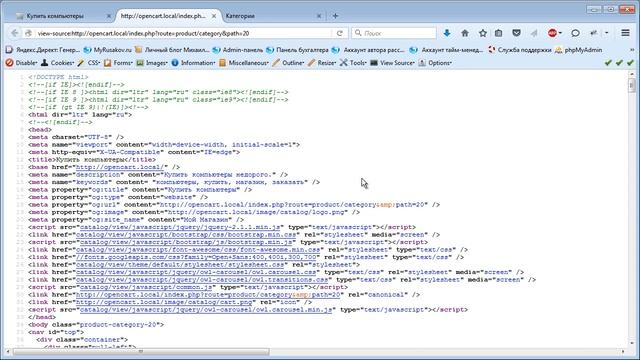Open the Cookies dropdown menu
640x360 pixels.
click(x=57, y=63)
